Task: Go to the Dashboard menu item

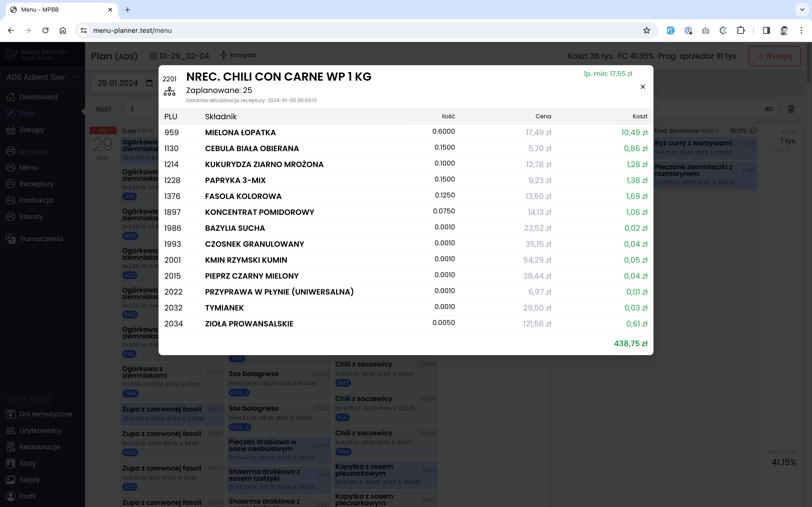Action: (38, 97)
